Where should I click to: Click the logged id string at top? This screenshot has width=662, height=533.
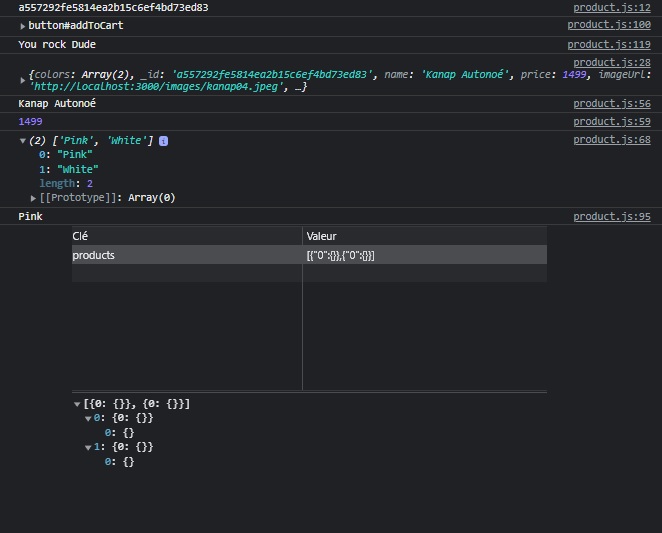[x=113, y=8]
